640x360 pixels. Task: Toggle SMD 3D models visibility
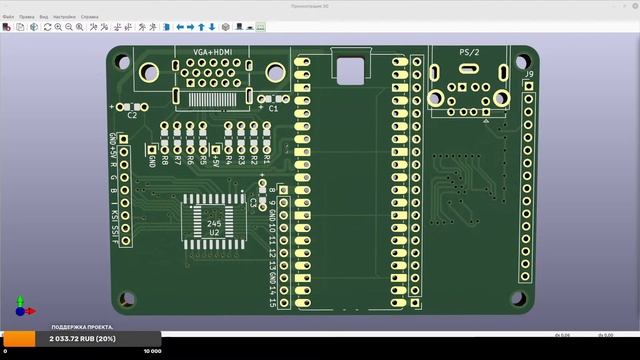[x=250, y=27]
